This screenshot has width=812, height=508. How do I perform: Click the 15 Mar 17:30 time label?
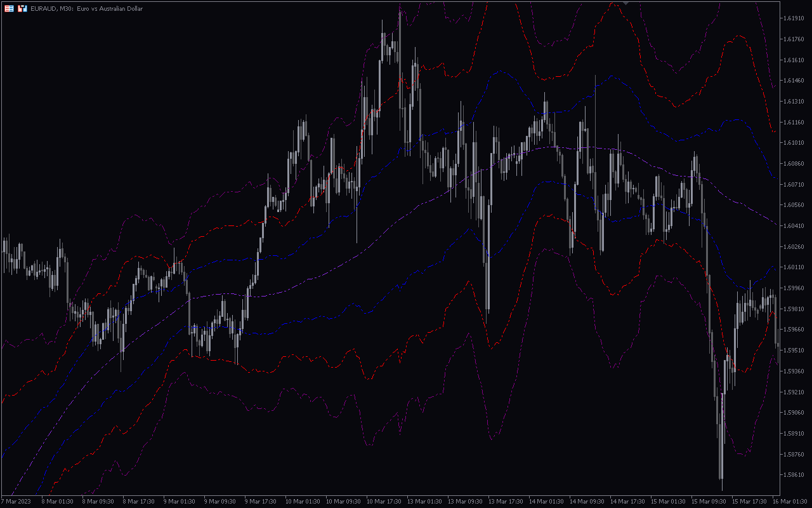click(x=749, y=502)
